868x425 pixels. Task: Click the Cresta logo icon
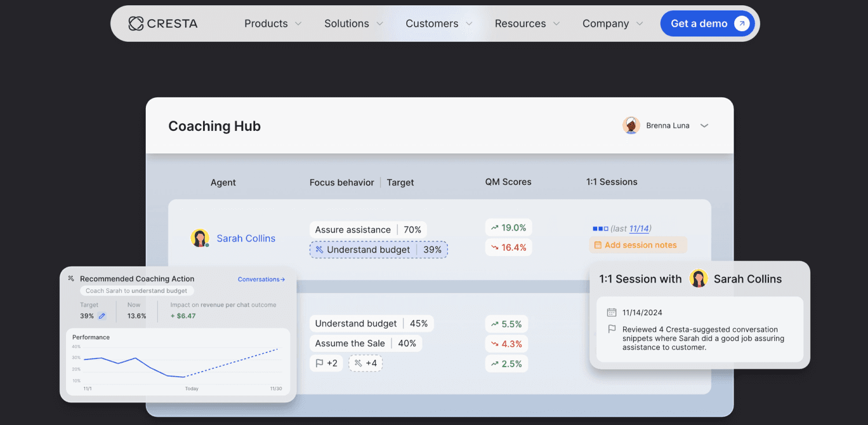pyautogui.click(x=135, y=24)
